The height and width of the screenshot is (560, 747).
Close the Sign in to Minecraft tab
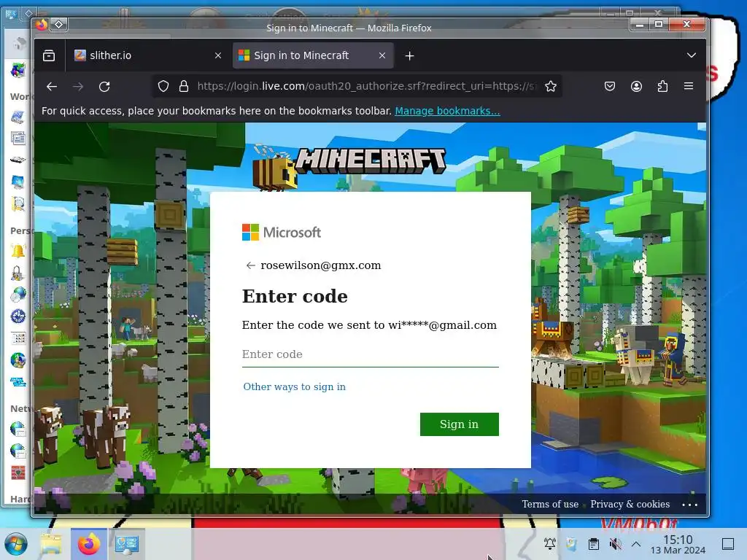[382, 55]
